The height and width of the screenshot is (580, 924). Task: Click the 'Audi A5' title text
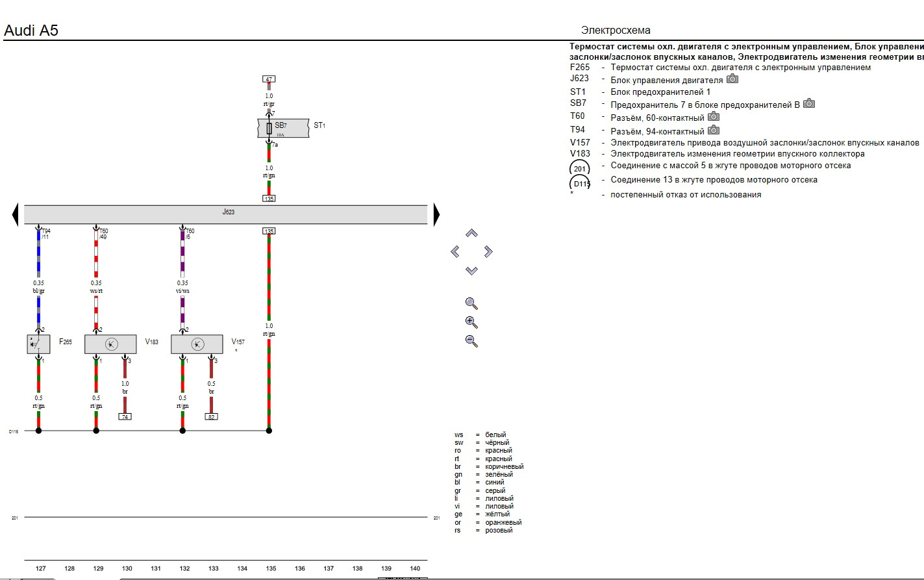31,31
